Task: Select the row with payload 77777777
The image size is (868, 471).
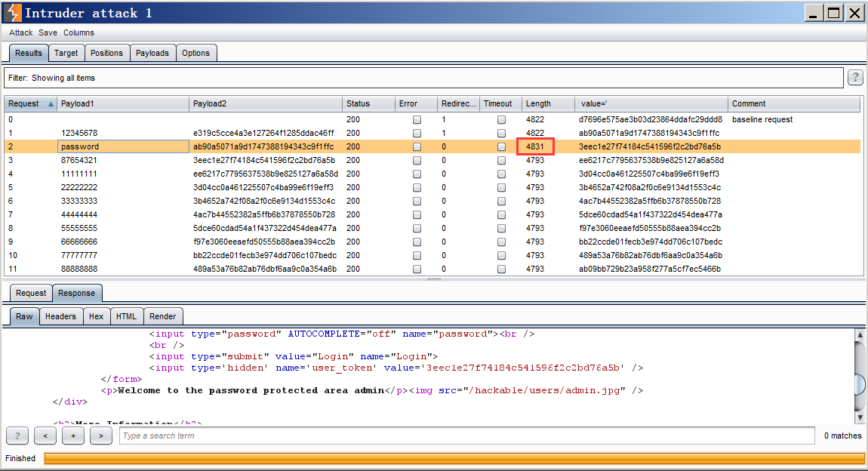Action: (x=433, y=255)
